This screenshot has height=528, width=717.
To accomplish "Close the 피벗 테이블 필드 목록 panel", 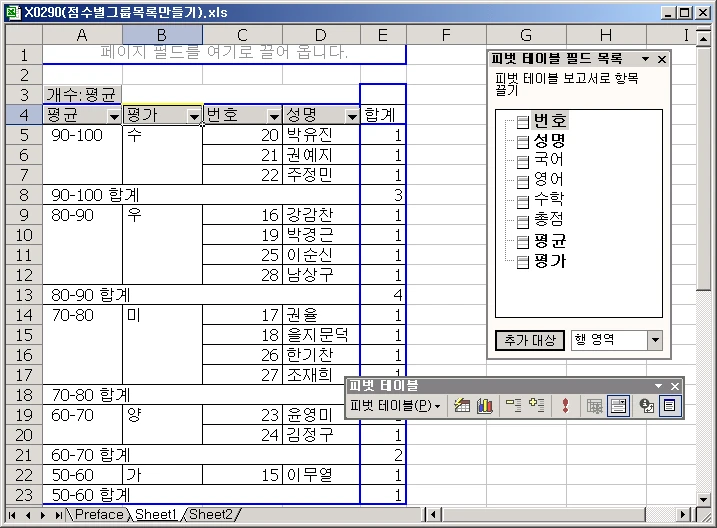I will point(662,59).
